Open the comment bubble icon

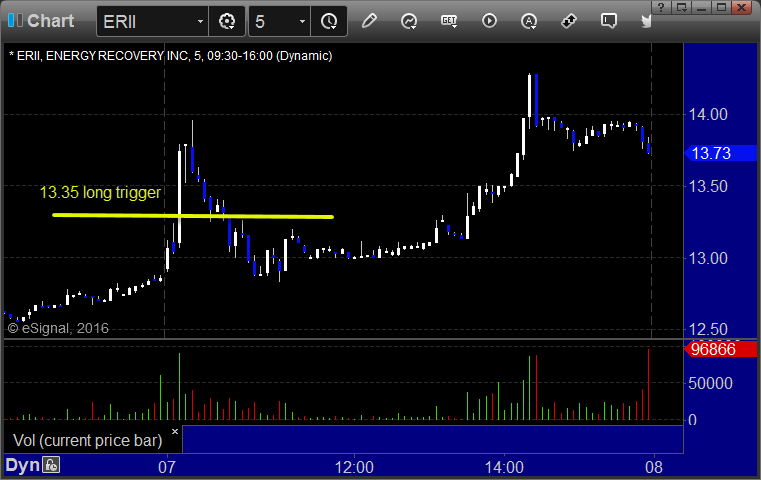[609, 21]
